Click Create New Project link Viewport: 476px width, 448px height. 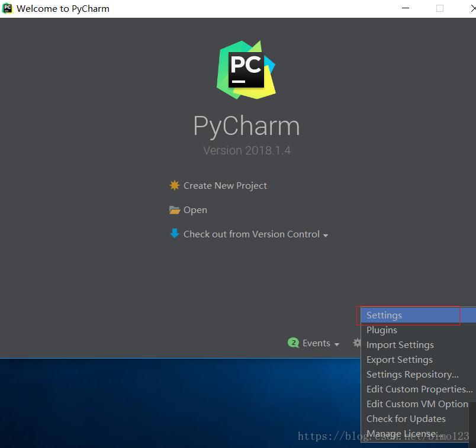coord(225,185)
